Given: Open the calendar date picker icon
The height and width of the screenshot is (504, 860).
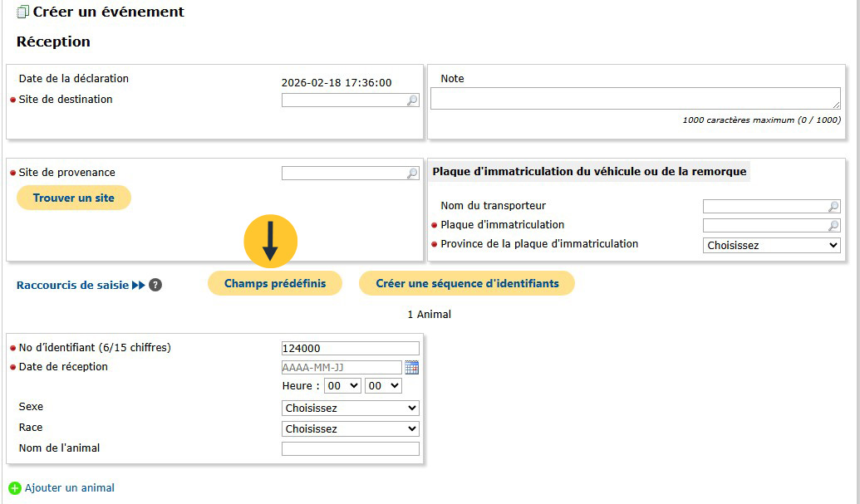Looking at the screenshot, I should point(412,367).
